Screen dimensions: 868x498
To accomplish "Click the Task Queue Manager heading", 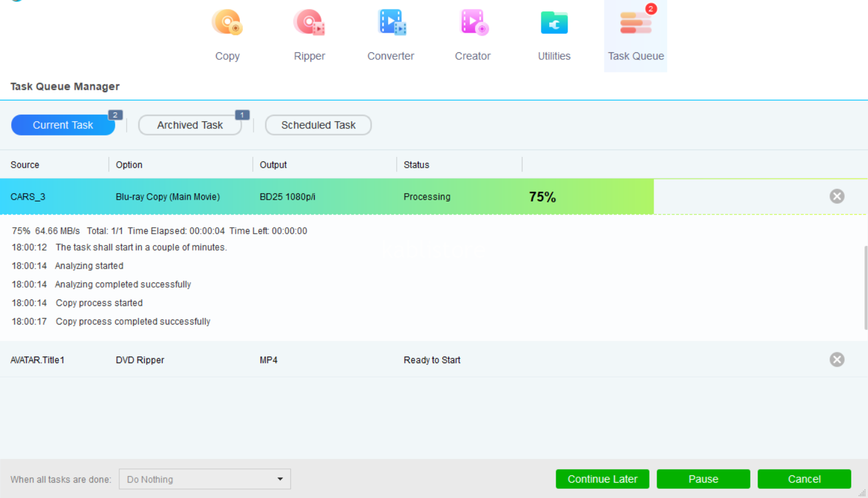I will point(65,86).
